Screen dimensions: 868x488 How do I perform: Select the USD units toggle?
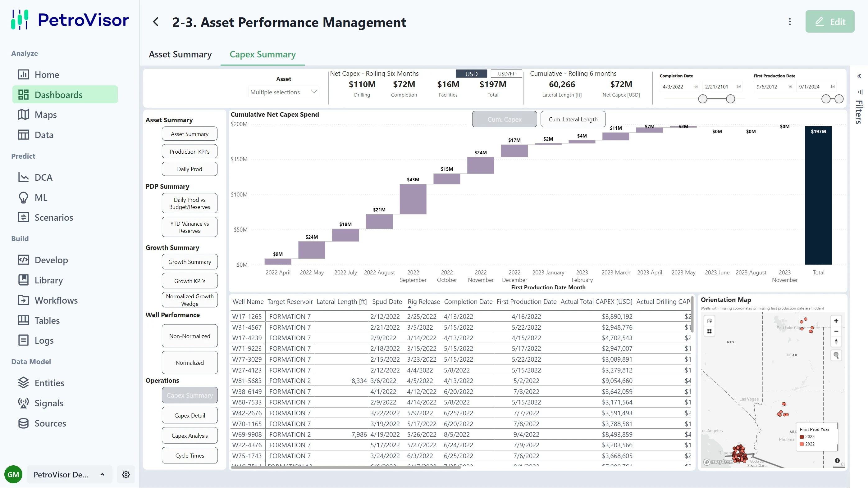(471, 74)
